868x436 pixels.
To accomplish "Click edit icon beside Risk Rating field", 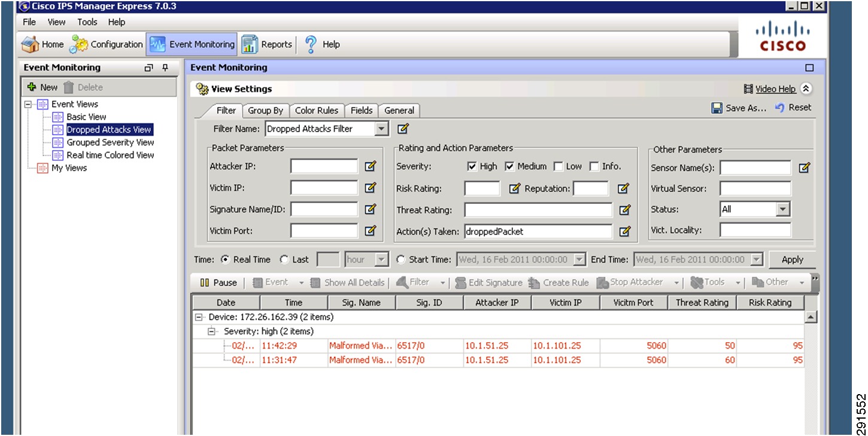I will click(x=514, y=188).
